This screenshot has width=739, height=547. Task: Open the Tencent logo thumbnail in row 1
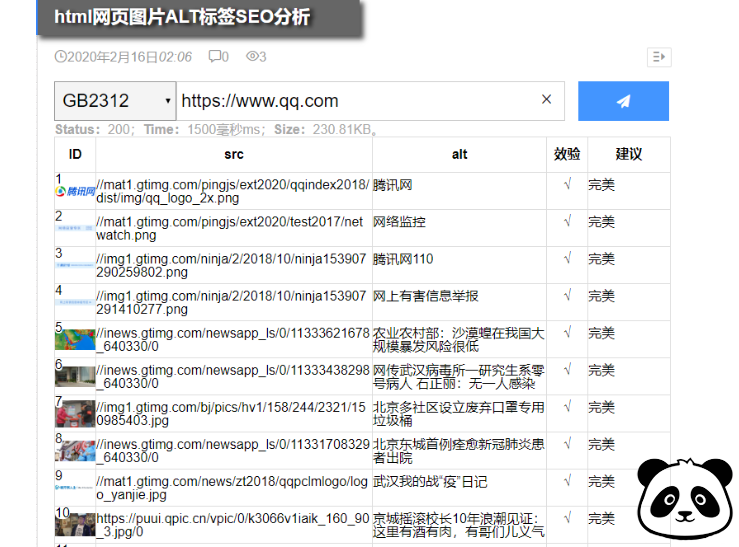(x=75, y=191)
